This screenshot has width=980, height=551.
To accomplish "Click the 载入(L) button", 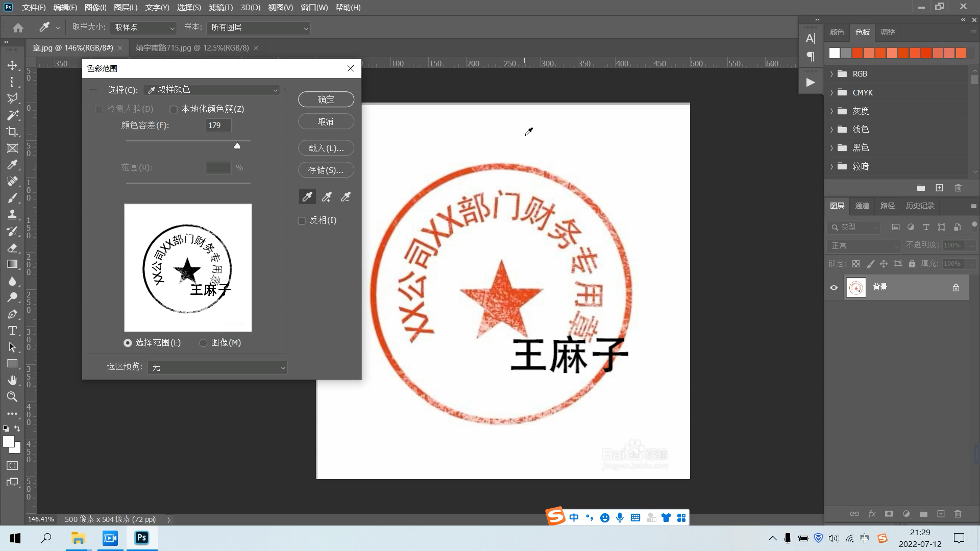I will [x=326, y=147].
